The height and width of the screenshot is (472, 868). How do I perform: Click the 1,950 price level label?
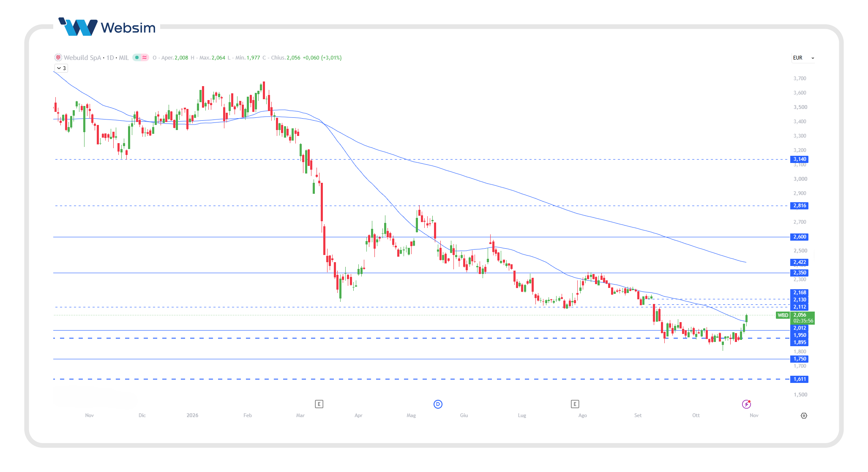click(x=799, y=335)
